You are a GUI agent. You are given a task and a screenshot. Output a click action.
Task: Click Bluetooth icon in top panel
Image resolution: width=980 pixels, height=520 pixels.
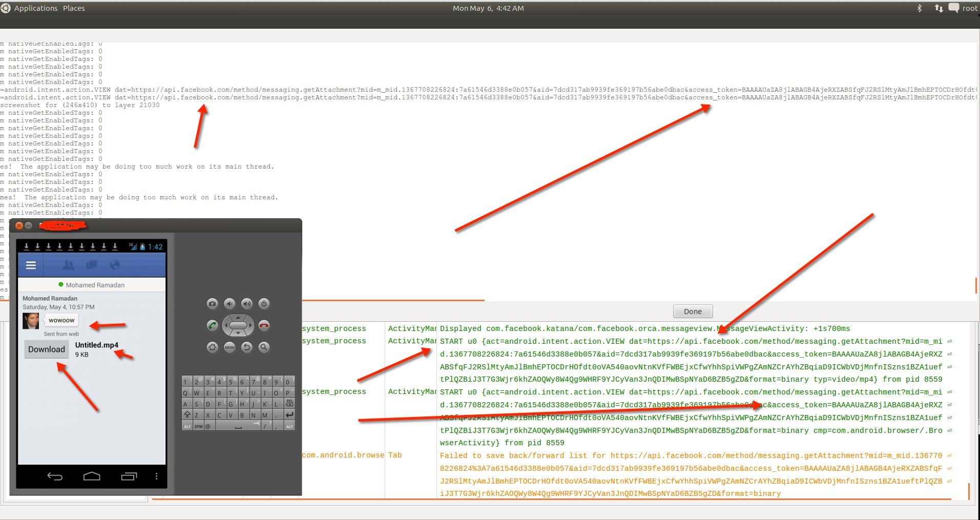point(920,8)
